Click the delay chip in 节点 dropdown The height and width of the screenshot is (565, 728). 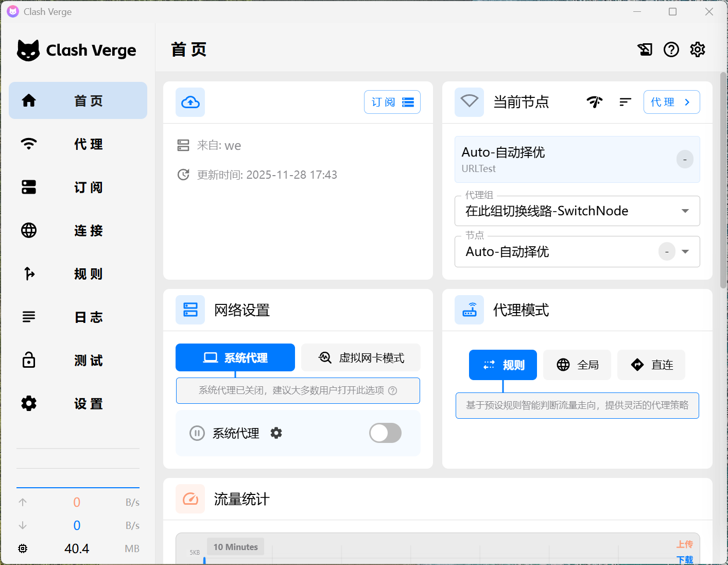(667, 251)
